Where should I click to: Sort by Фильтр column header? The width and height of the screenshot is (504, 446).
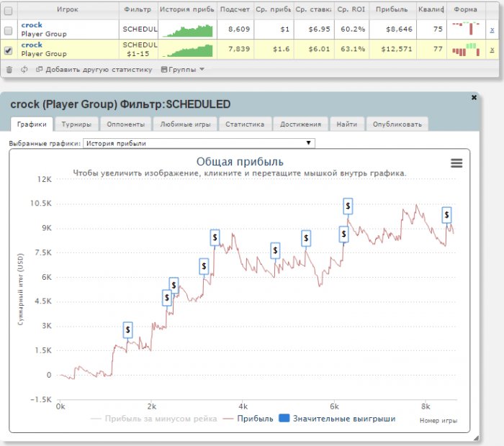point(138,9)
